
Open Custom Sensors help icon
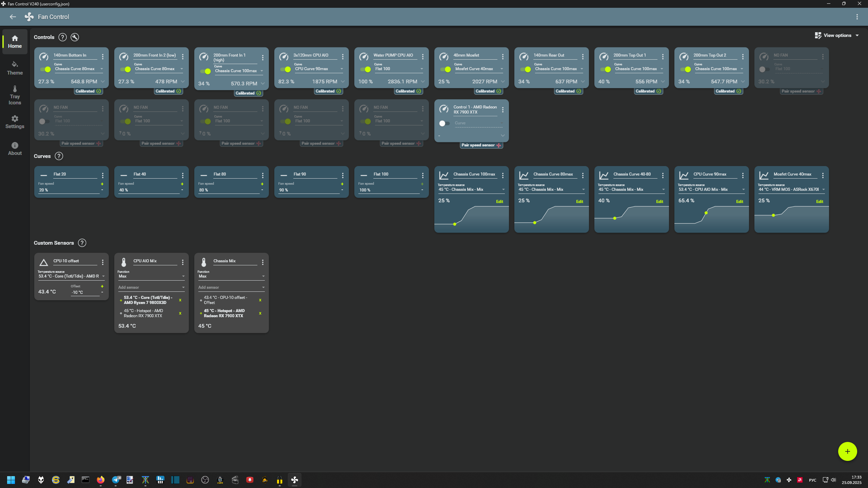click(82, 243)
